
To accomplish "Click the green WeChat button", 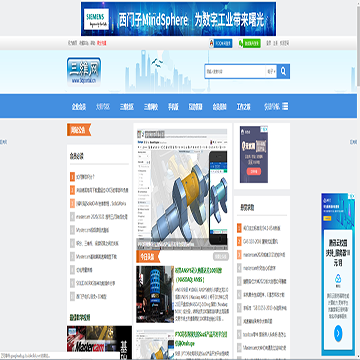I will pos(249,43).
